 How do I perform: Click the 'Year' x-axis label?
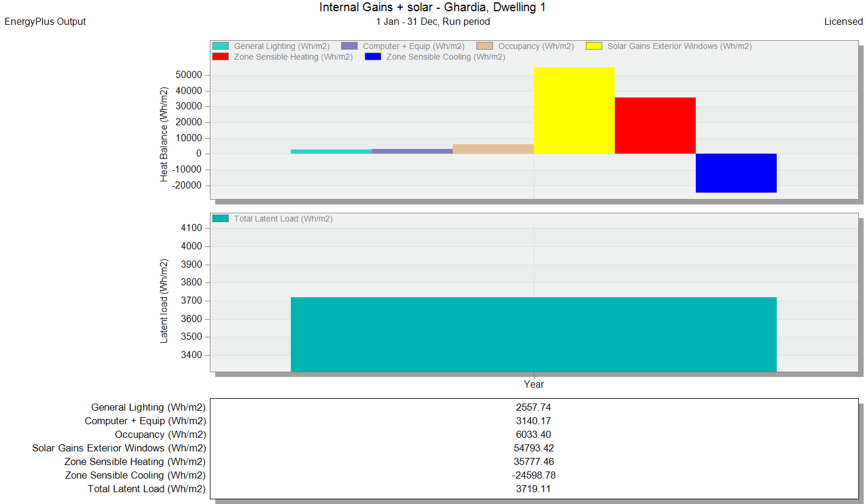pyautogui.click(x=534, y=384)
